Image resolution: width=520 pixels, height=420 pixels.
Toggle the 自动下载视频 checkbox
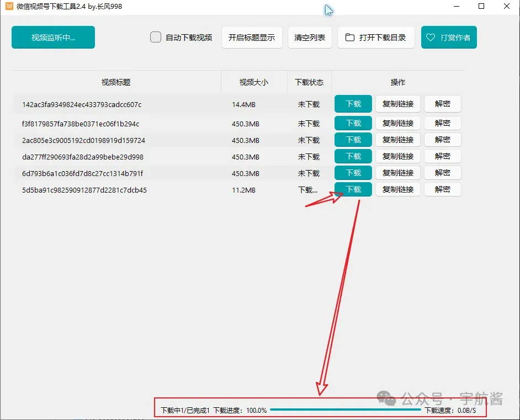point(156,37)
